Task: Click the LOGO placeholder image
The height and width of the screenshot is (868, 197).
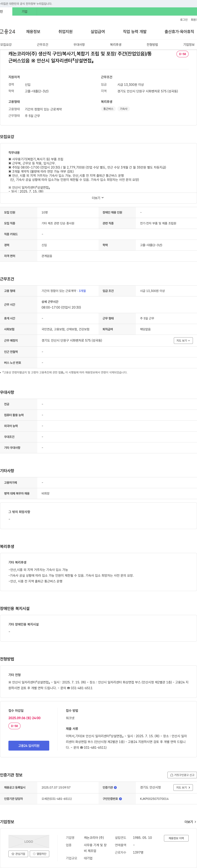Action: pos(29,841)
